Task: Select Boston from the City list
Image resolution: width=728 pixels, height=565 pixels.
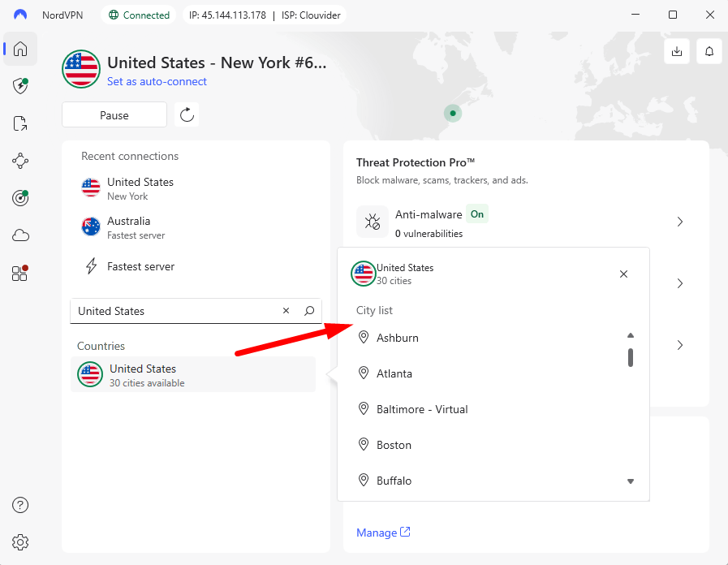Action: [x=394, y=445]
